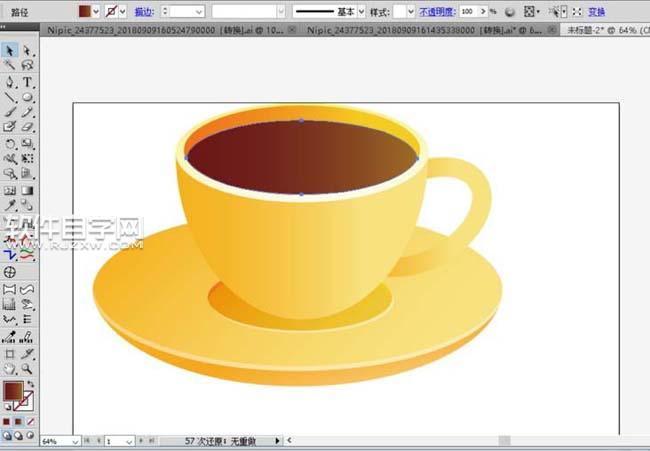This screenshot has width=650, height=451.
Task: Open the artboard number dropdown
Action: (129, 441)
